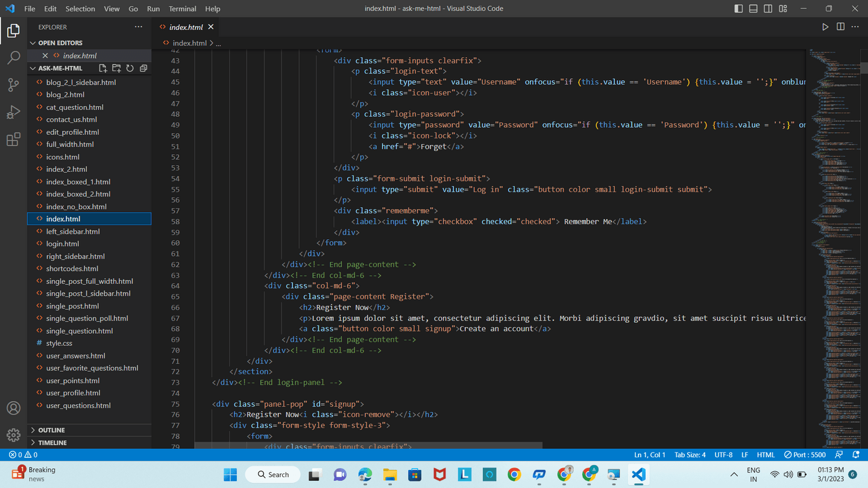Image resolution: width=868 pixels, height=488 pixels.
Task: Click the horizontal editor scrollbar
Action: [x=368, y=446]
